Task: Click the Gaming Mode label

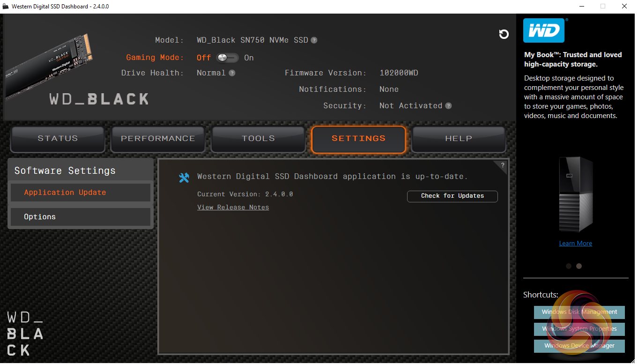Action: (155, 57)
